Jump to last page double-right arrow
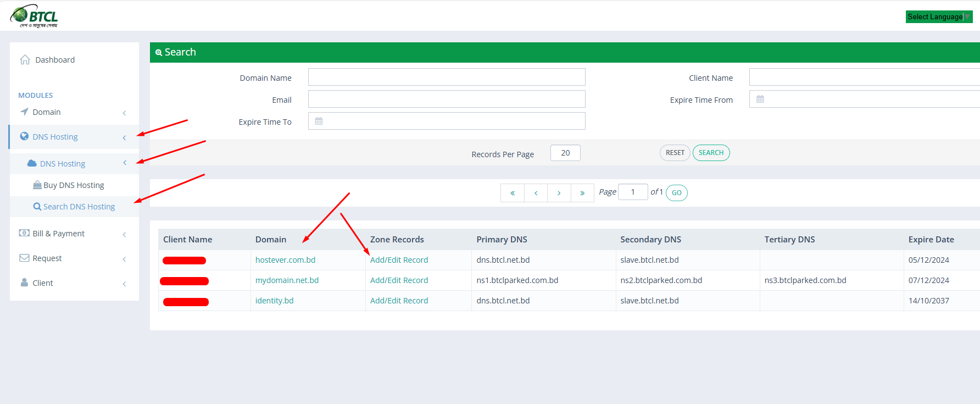980x404 pixels. (x=582, y=193)
